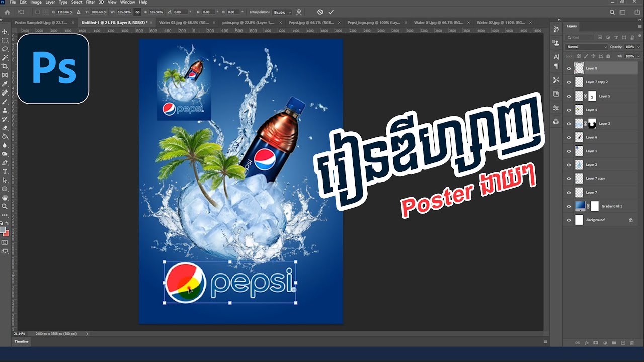Screen dimensions: 644x362
Task: Open the blend mode Normal dropdown
Action: pos(587,47)
